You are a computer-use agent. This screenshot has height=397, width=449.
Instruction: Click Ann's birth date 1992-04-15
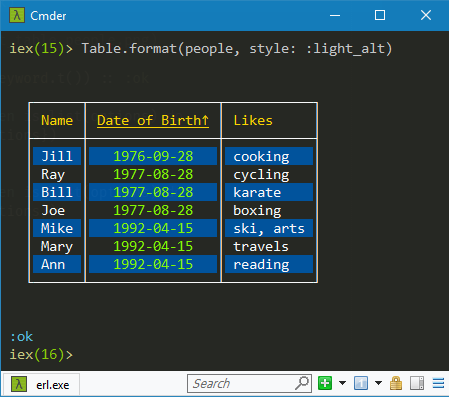153,264
